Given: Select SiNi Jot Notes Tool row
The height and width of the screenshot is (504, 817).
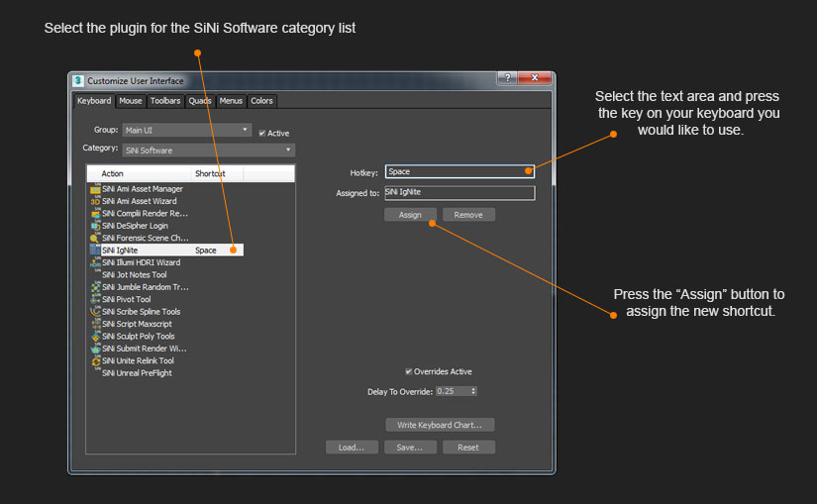Looking at the screenshot, I should click(135, 274).
